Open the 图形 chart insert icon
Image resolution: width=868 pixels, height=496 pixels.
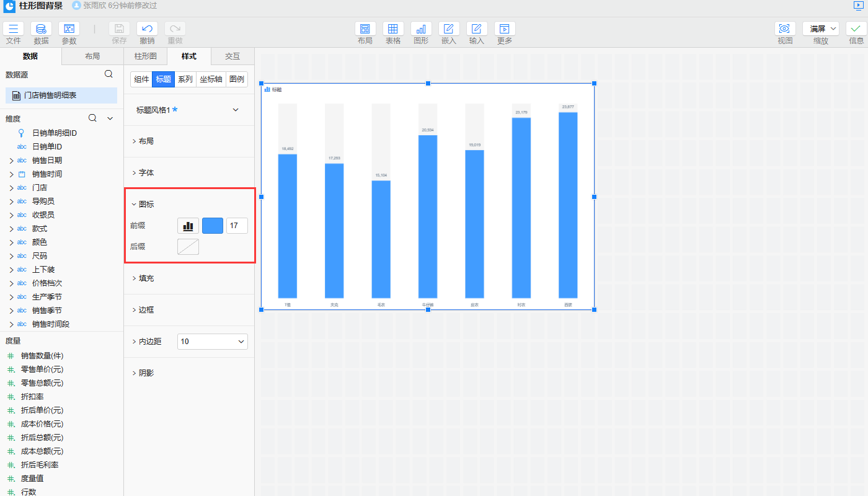point(421,29)
